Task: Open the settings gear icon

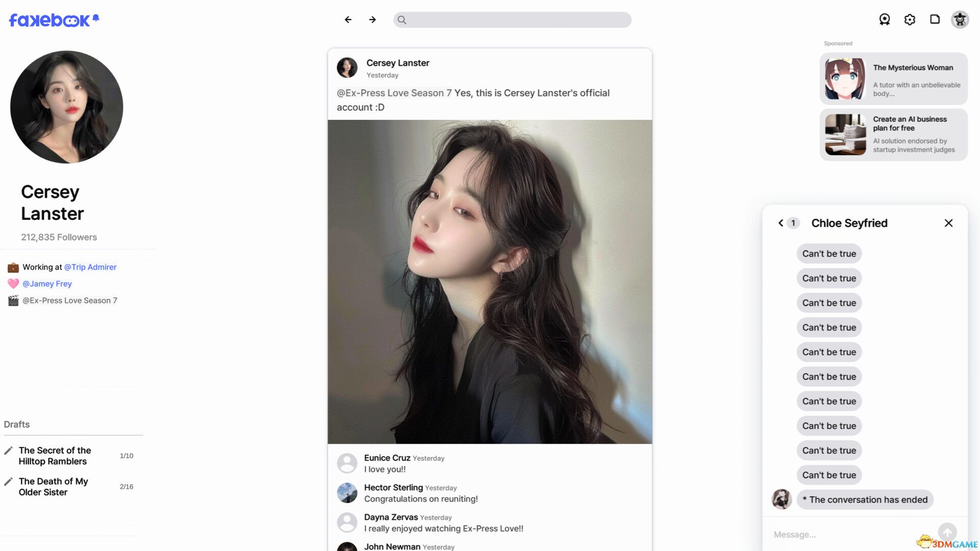Action: pos(910,19)
